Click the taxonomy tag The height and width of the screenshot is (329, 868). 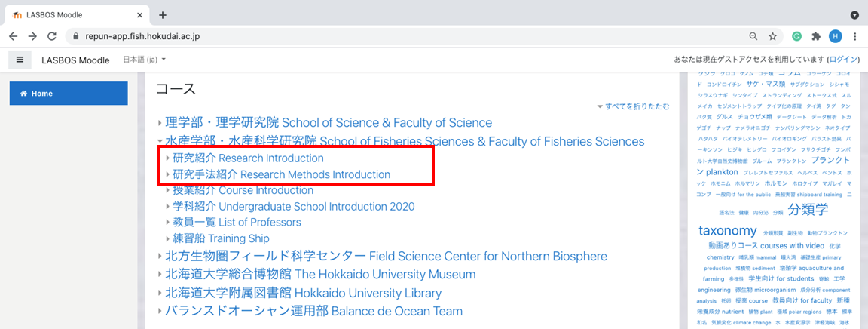pos(727,231)
